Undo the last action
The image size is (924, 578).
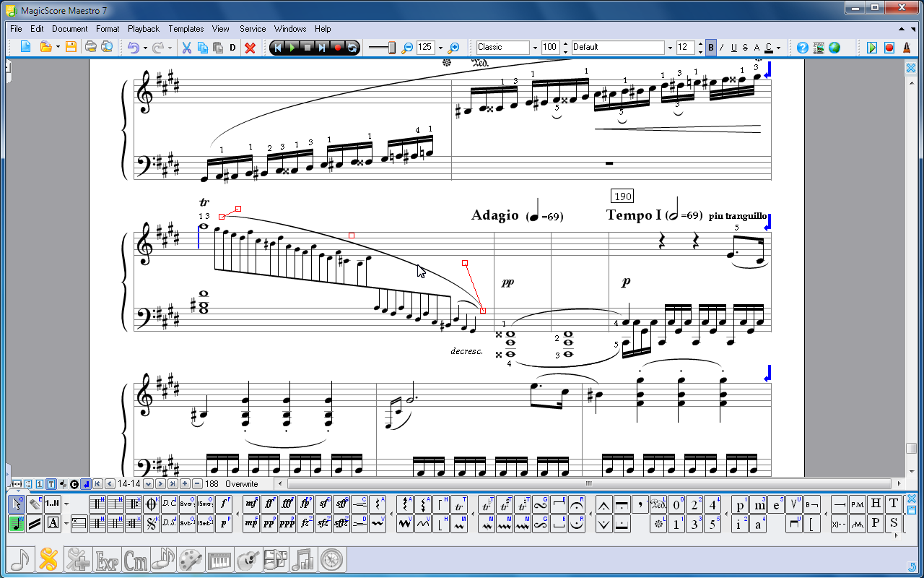(133, 48)
